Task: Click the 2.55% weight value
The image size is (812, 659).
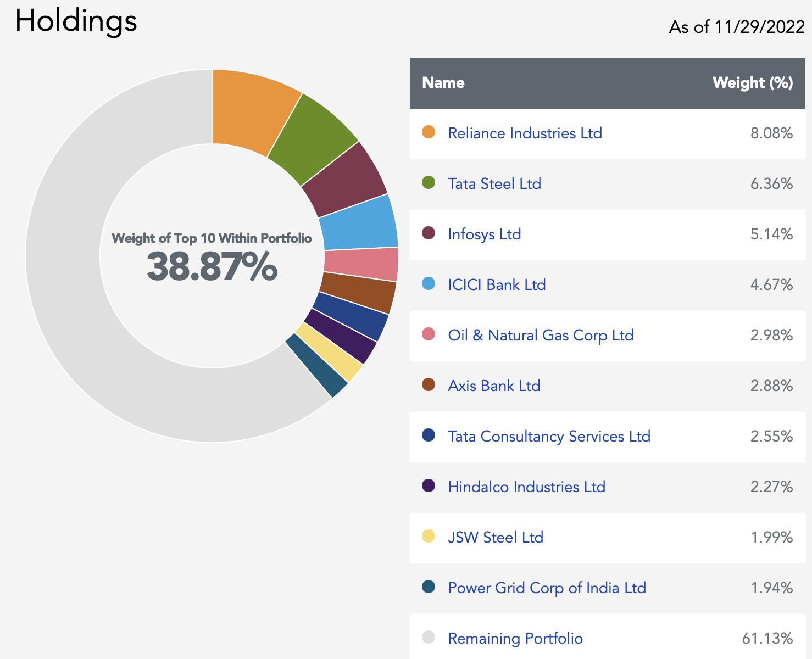Action: point(772,437)
